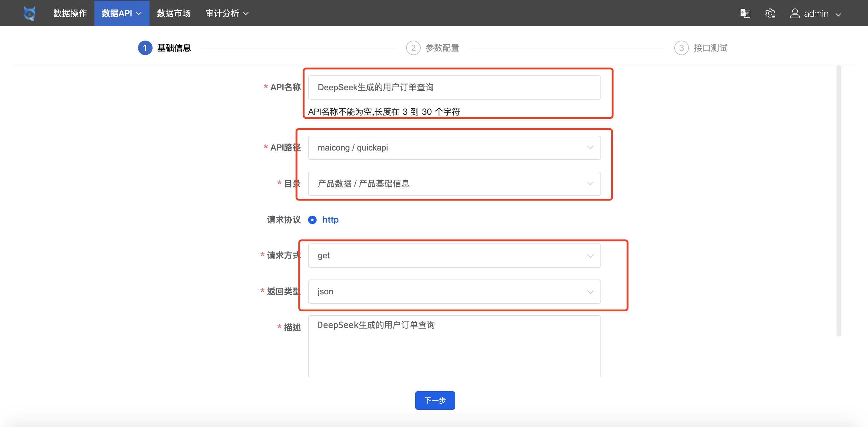Open the admin account dropdown arrow
The height and width of the screenshot is (427, 868).
[838, 14]
